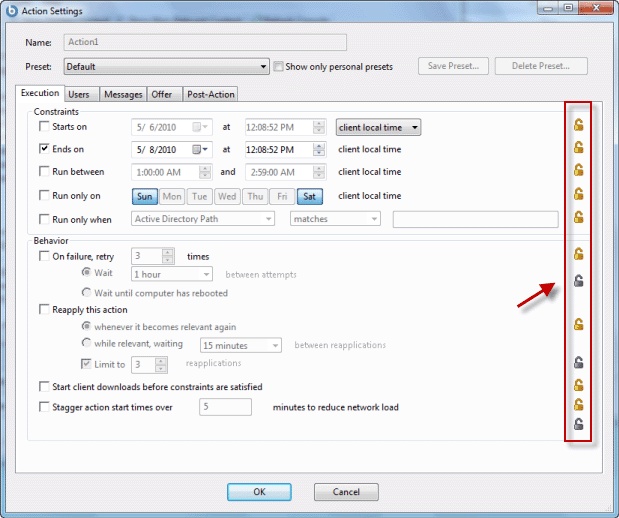
Task: Check Start client downloads before constraints
Action: 44,386
